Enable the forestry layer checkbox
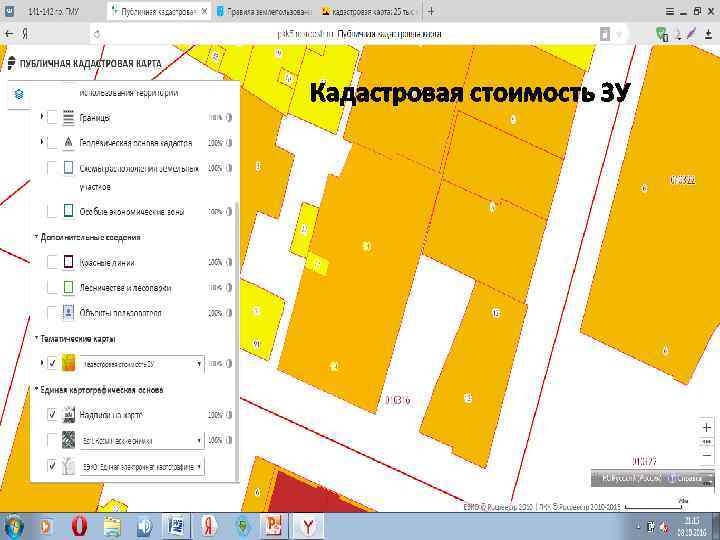The image size is (720, 540). (x=52, y=287)
